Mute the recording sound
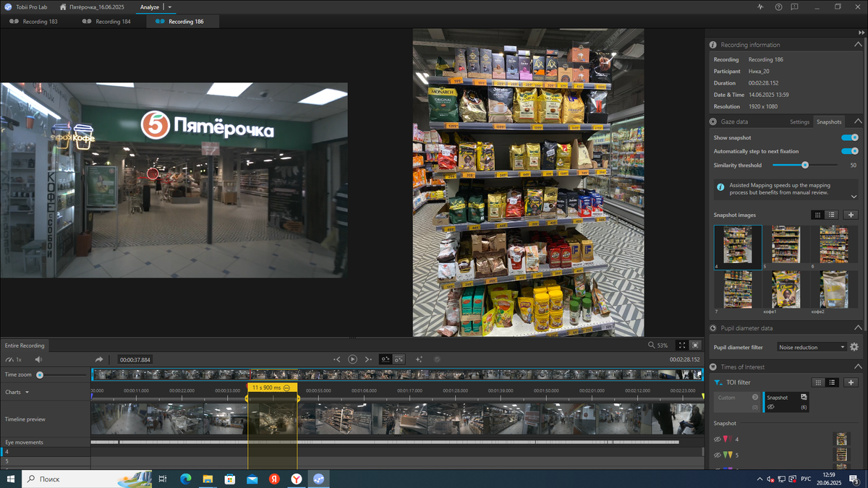Viewport: 868px width, 488px height. point(38,359)
